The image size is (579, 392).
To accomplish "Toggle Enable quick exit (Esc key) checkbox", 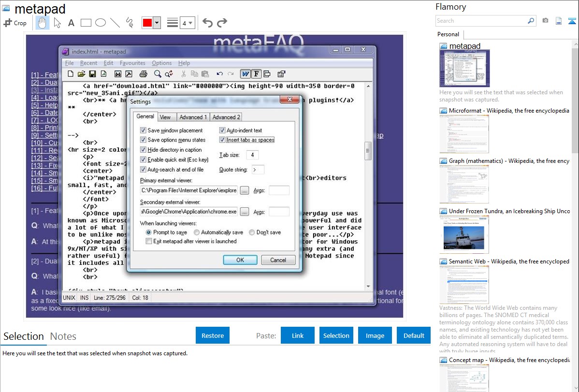I will [143, 160].
